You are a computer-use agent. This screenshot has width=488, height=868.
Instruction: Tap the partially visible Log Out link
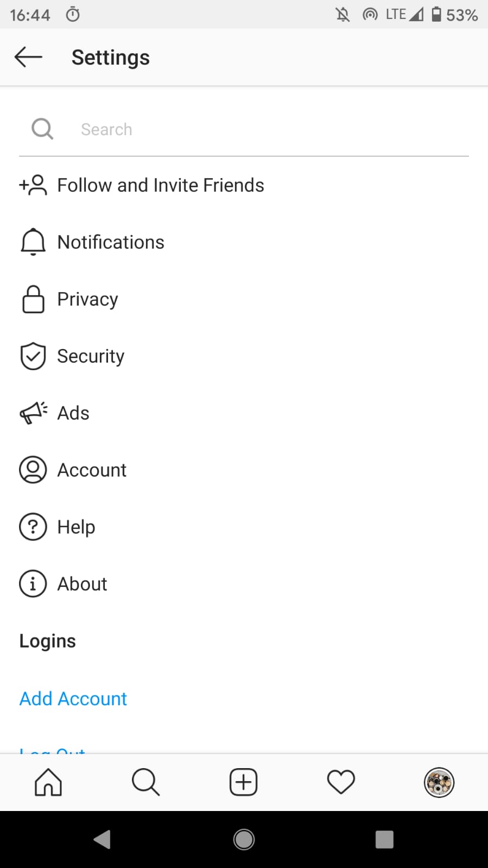[53, 750]
